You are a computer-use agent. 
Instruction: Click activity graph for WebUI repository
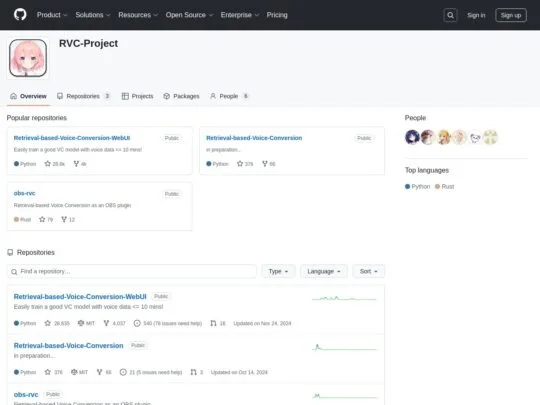pos(344,298)
